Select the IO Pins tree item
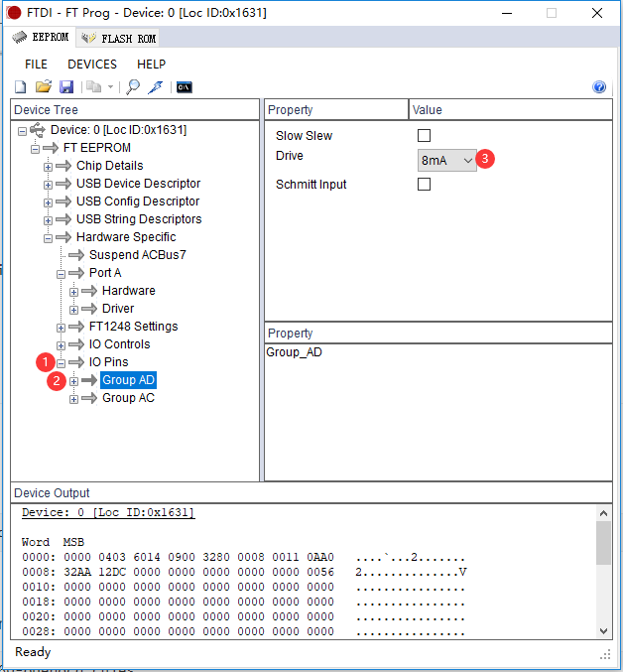 108,362
